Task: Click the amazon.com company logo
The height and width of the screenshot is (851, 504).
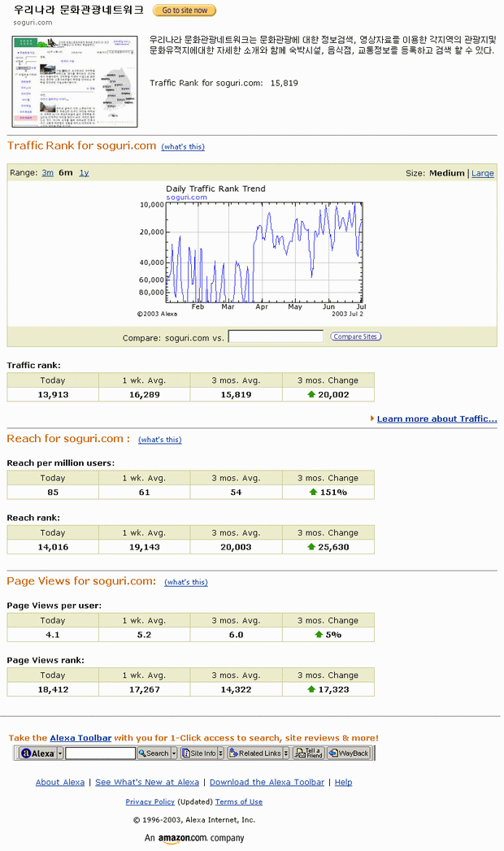Action: point(183,838)
